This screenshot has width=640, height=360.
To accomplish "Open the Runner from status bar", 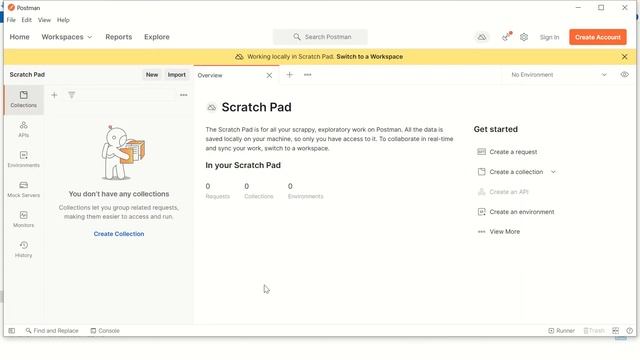I will tap(561, 331).
